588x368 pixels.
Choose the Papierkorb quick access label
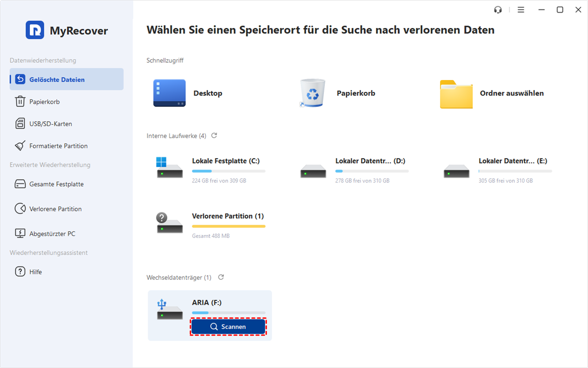click(x=356, y=93)
